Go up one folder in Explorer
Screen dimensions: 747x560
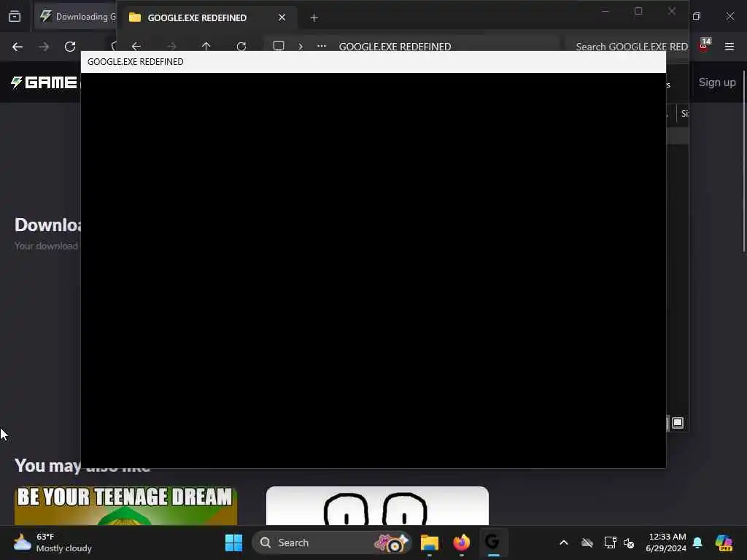206,46
